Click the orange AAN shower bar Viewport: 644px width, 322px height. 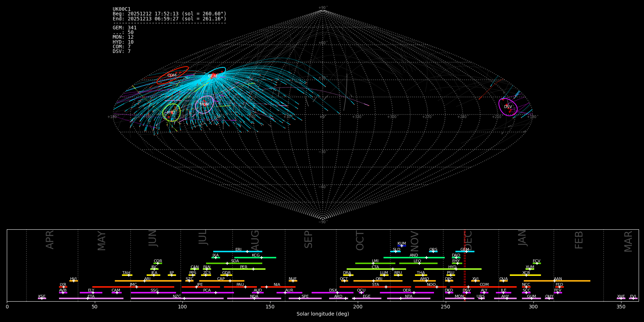pos(557,281)
